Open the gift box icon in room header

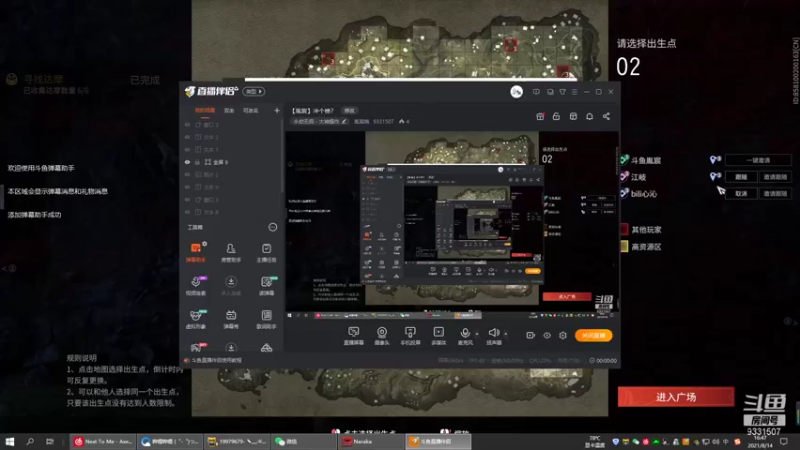(540, 116)
